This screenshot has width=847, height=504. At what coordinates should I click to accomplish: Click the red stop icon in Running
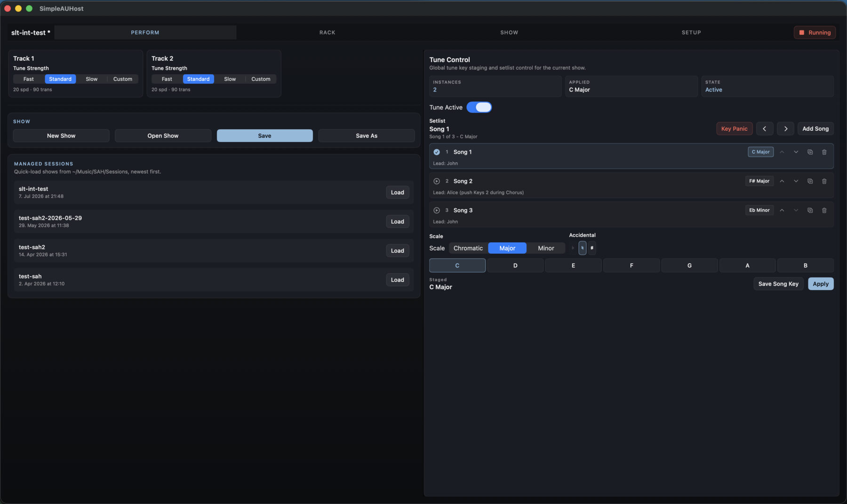pyautogui.click(x=802, y=32)
